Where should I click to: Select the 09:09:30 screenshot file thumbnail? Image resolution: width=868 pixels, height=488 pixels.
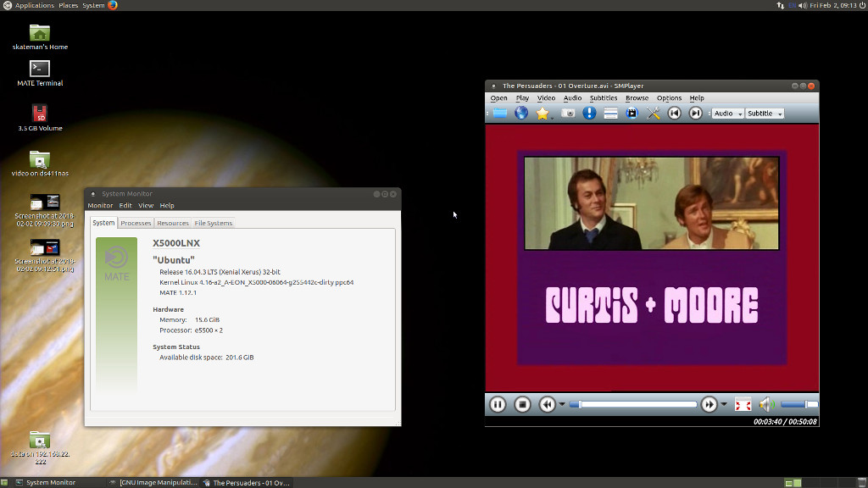click(44, 210)
